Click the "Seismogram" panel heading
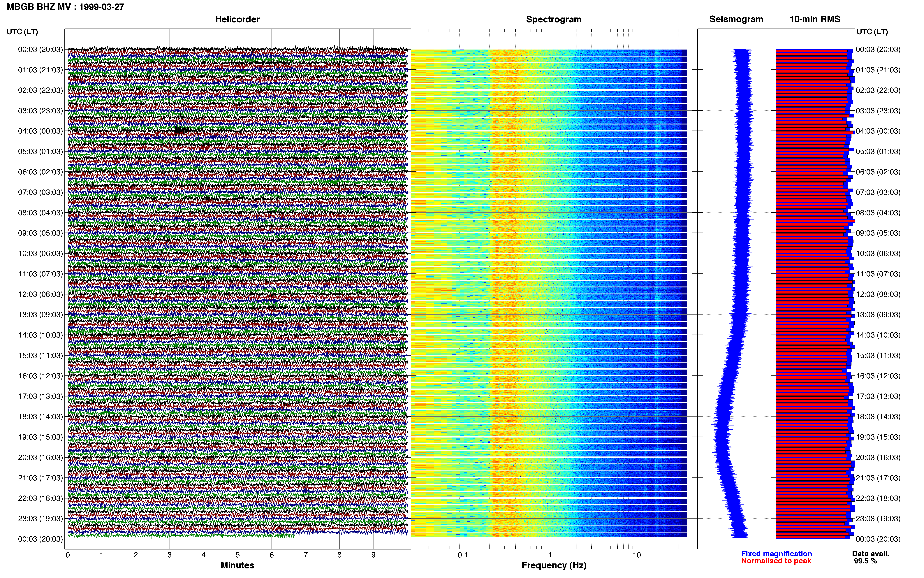Viewport: 924px width, 578px height. click(x=736, y=19)
